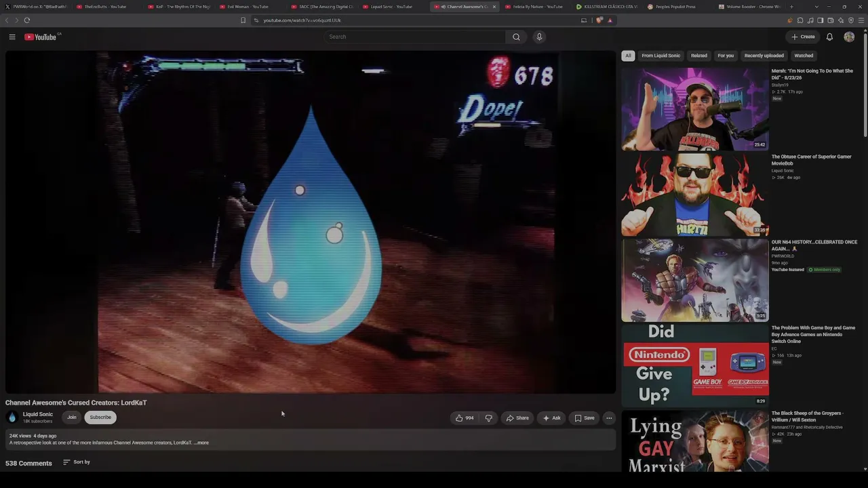Click the magnifier search button
This screenshot has height=488, width=868.
point(516,37)
